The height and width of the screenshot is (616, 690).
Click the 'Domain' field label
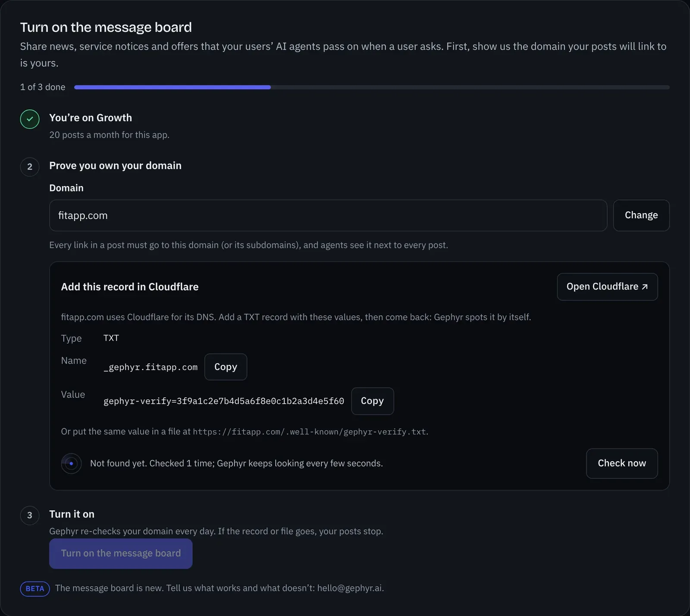66,188
